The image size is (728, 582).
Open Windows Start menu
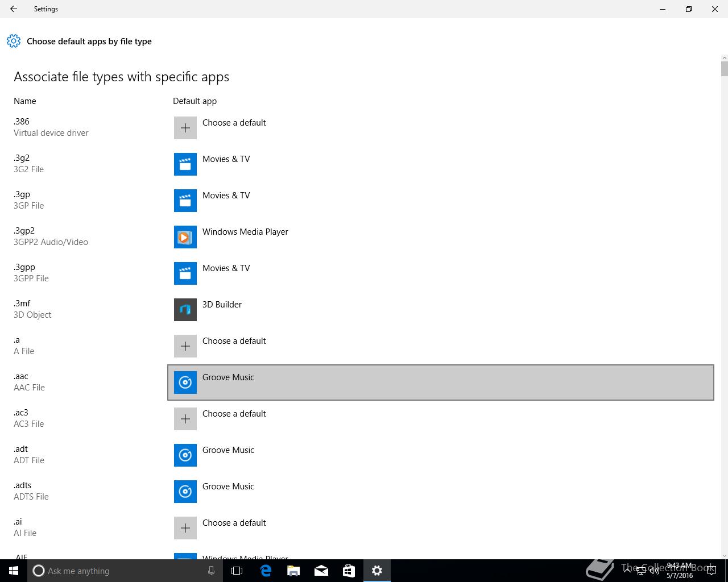(14, 571)
